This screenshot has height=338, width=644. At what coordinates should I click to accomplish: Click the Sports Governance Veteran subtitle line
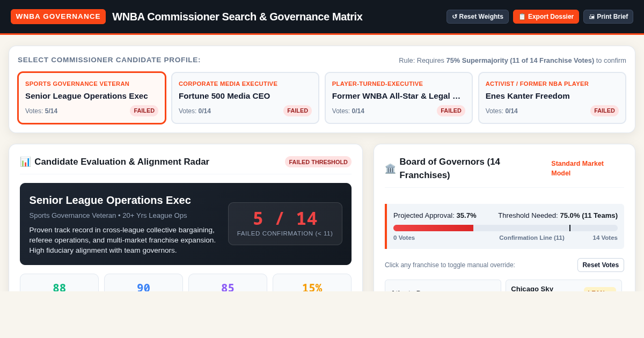click(108, 215)
